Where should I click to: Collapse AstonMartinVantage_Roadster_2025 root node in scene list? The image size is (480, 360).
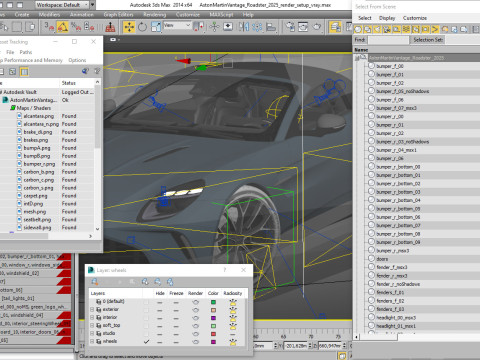coord(358,58)
